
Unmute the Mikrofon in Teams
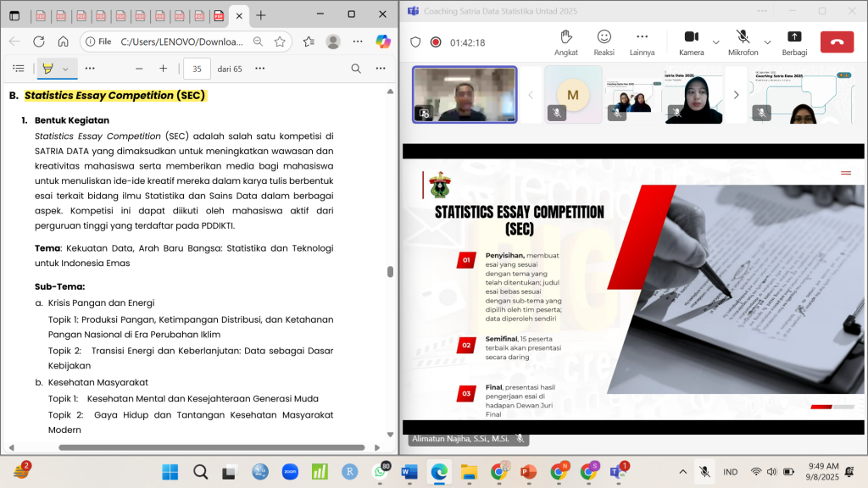pos(743,41)
